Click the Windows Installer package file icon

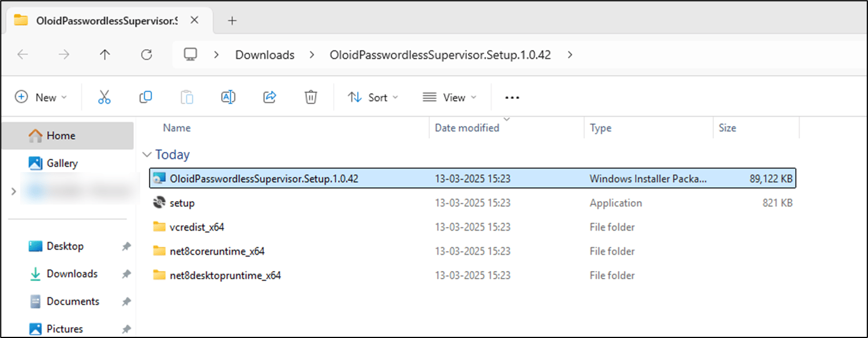(159, 179)
